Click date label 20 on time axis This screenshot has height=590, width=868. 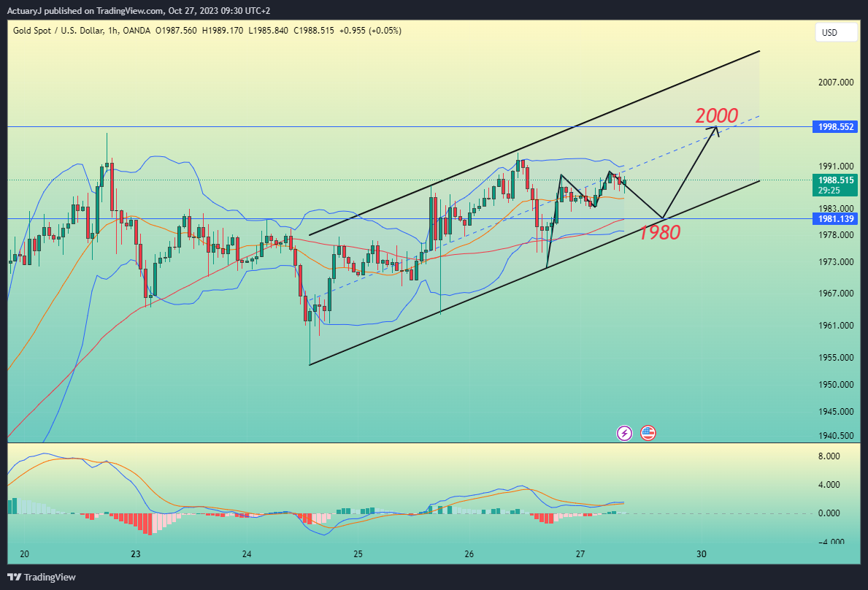point(24,553)
